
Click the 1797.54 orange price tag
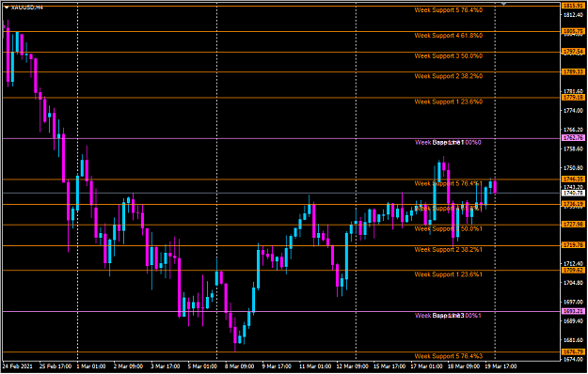point(573,52)
